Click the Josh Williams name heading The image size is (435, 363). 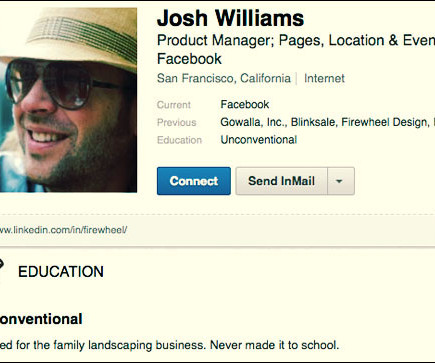230,18
